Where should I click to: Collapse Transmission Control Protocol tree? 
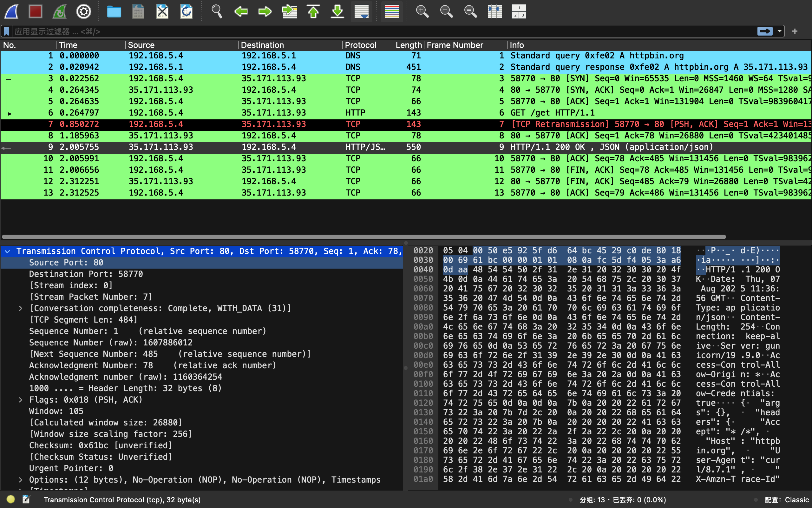[7, 251]
